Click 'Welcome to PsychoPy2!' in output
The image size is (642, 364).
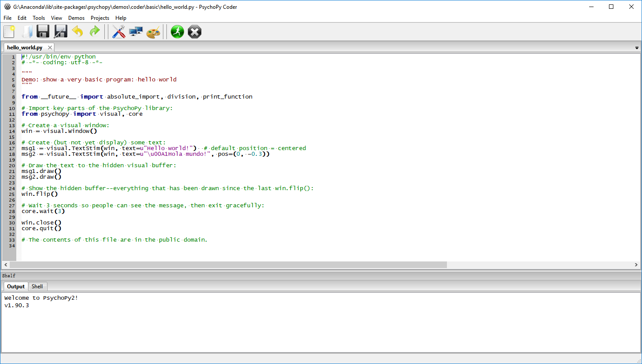[x=41, y=298]
